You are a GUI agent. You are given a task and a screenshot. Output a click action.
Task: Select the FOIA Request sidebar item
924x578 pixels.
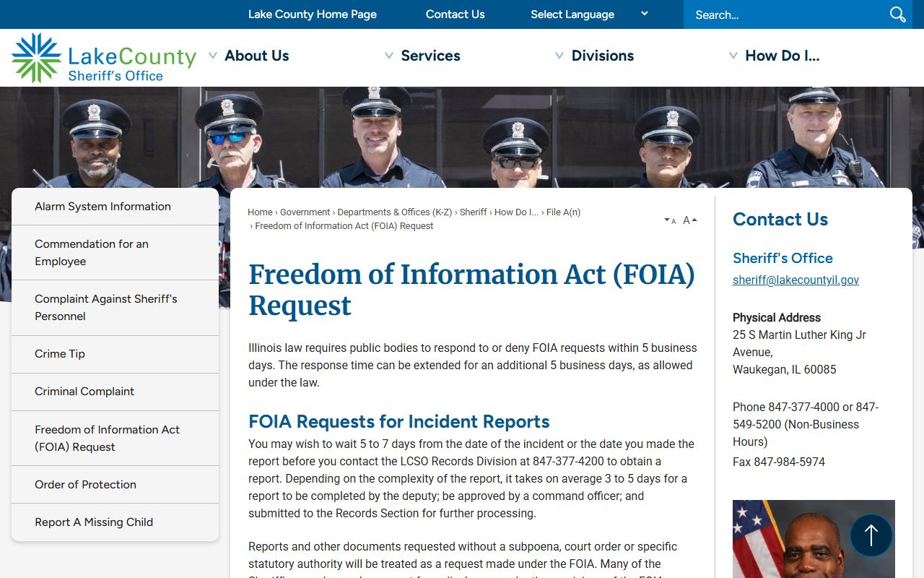tap(115, 438)
